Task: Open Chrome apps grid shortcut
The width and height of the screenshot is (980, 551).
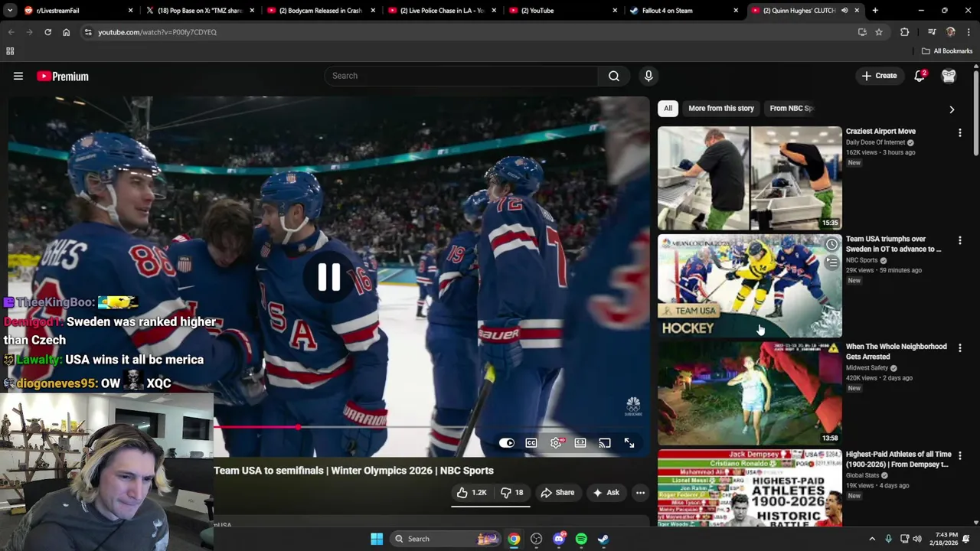Action: click(x=10, y=51)
